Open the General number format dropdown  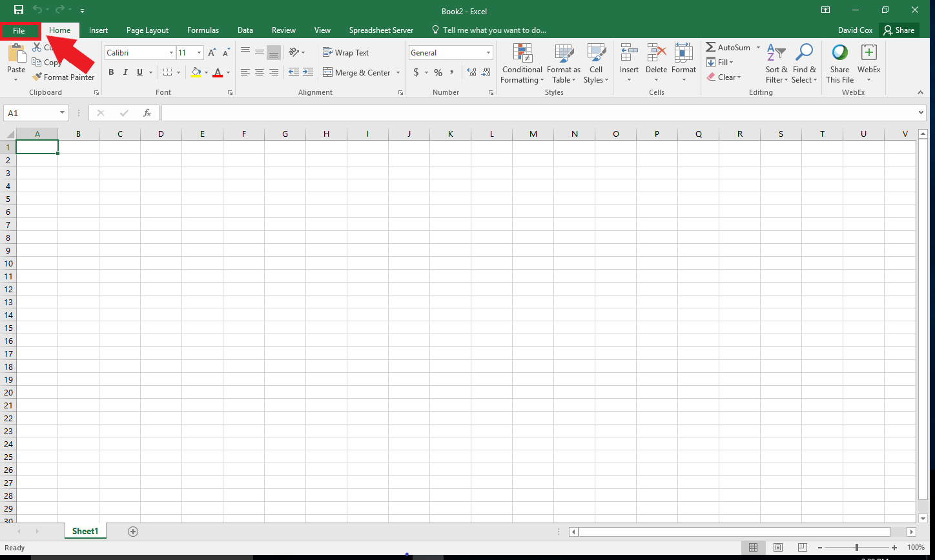488,52
